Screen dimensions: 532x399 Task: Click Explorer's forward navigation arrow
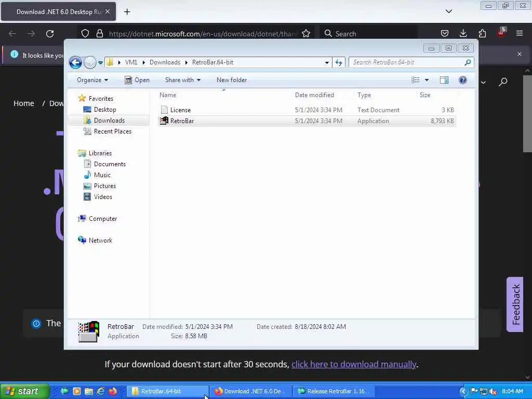point(90,62)
